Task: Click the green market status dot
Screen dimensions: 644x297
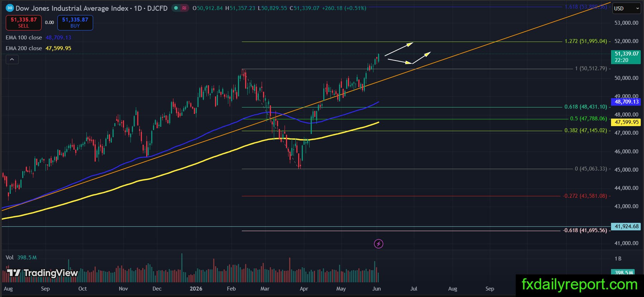Action: (176, 8)
